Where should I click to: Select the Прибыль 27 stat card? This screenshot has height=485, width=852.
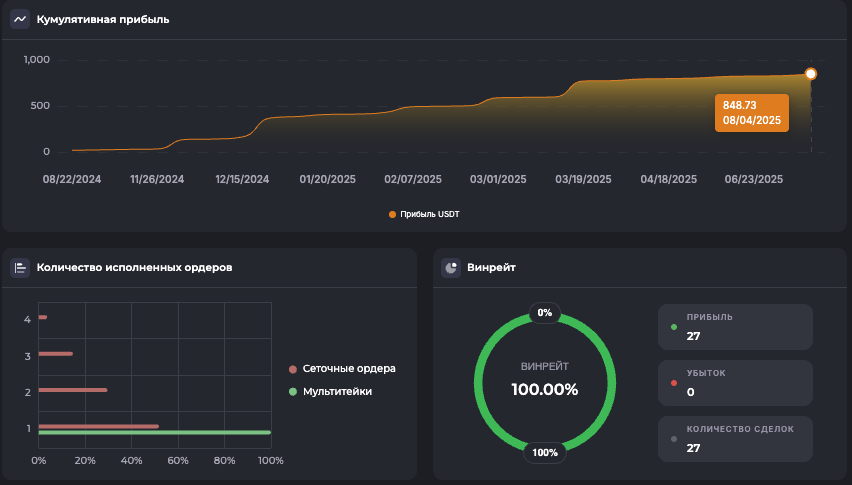[x=735, y=327]
